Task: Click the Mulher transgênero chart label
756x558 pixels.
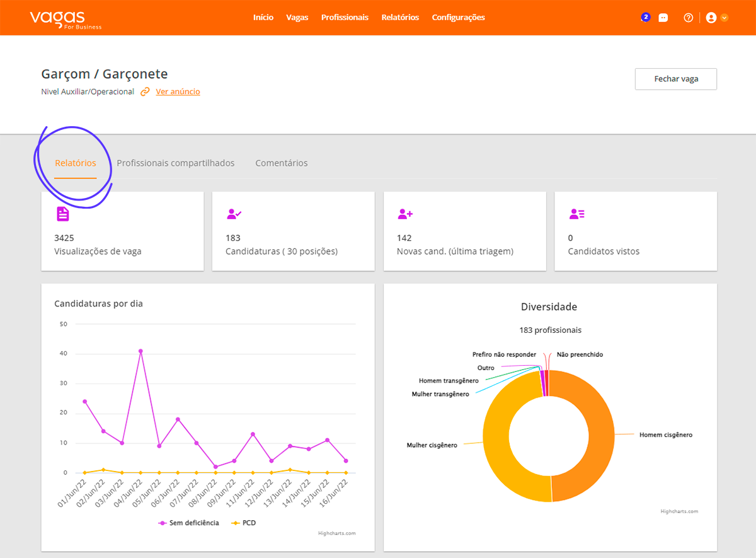Action: pos(440,394)
